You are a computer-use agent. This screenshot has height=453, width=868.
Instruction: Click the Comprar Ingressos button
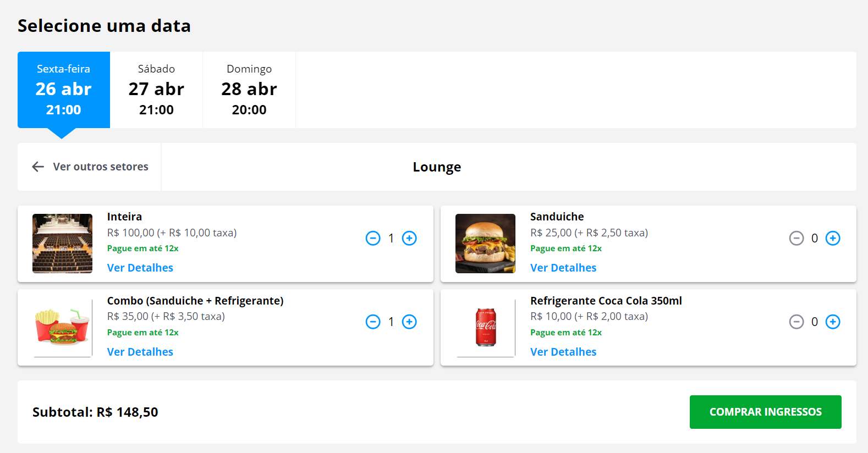click(765, 412)
